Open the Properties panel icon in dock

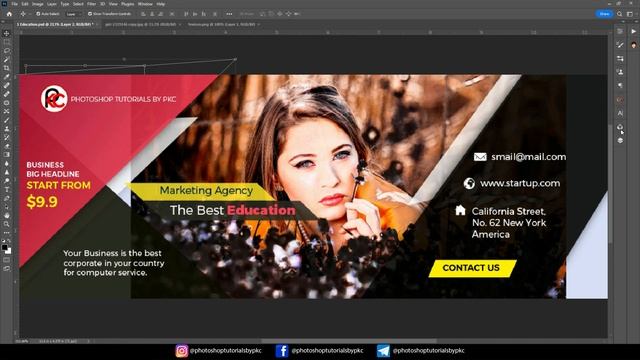[x=620, y=31]
